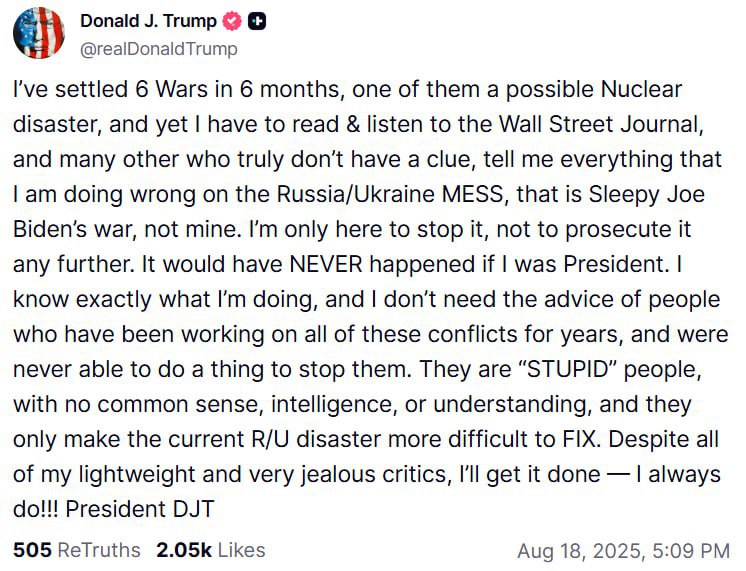
Task: Visit the @realDonaldTrump handle link
Action: 158,49
